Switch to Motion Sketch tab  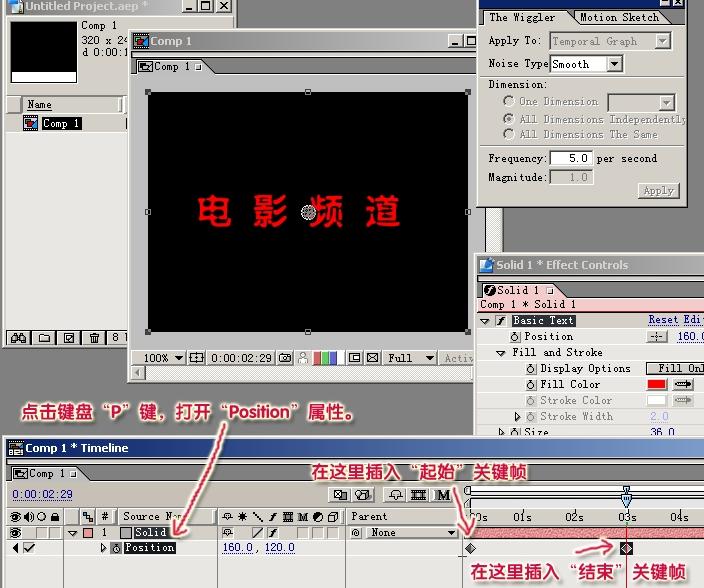619,18
